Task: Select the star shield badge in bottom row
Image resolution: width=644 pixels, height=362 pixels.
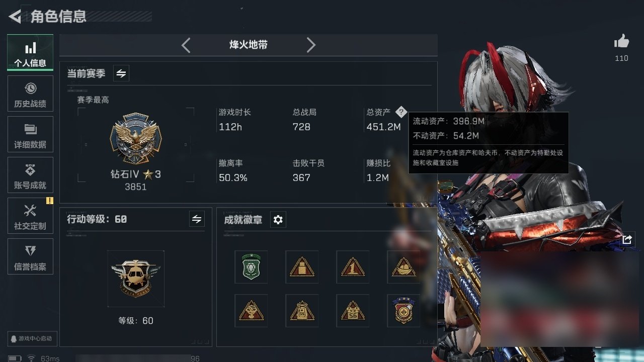Action: pyautogui.click(x=404, y=310)
